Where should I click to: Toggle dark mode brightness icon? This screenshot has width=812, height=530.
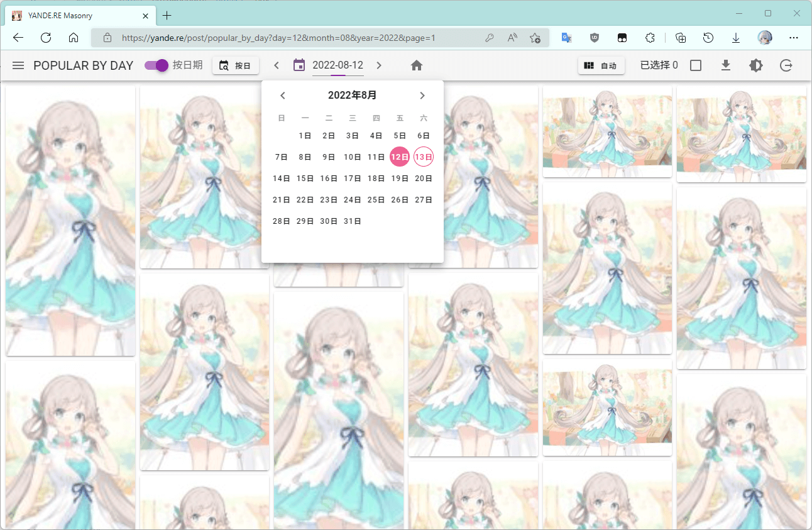pos(756,65)
